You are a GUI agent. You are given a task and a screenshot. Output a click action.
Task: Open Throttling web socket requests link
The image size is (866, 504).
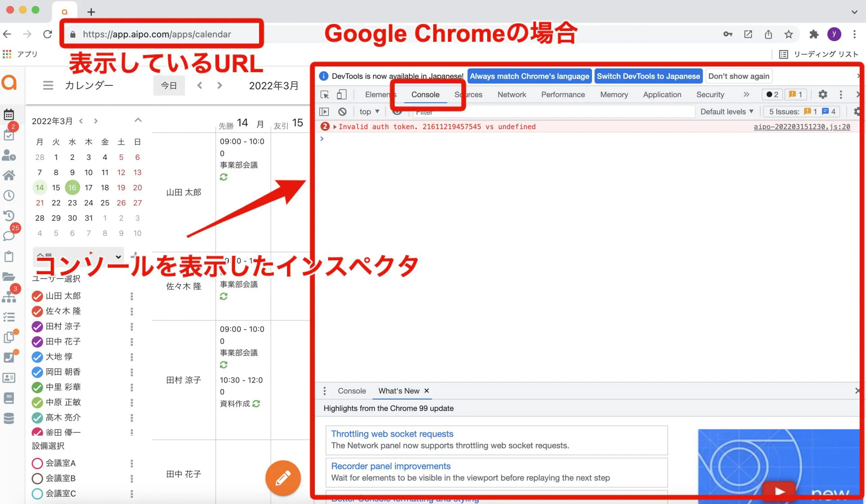tap(392, 434)
